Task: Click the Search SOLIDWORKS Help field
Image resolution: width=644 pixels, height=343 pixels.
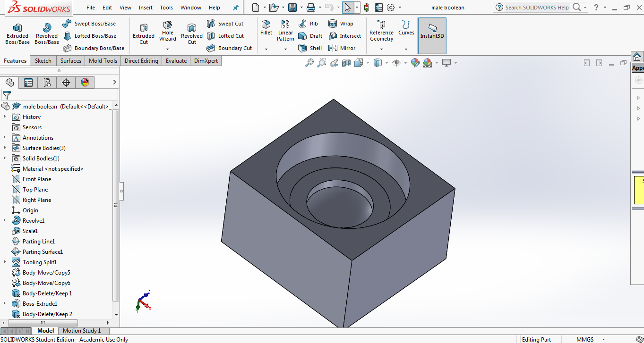Action: click(x=537, y=8)
